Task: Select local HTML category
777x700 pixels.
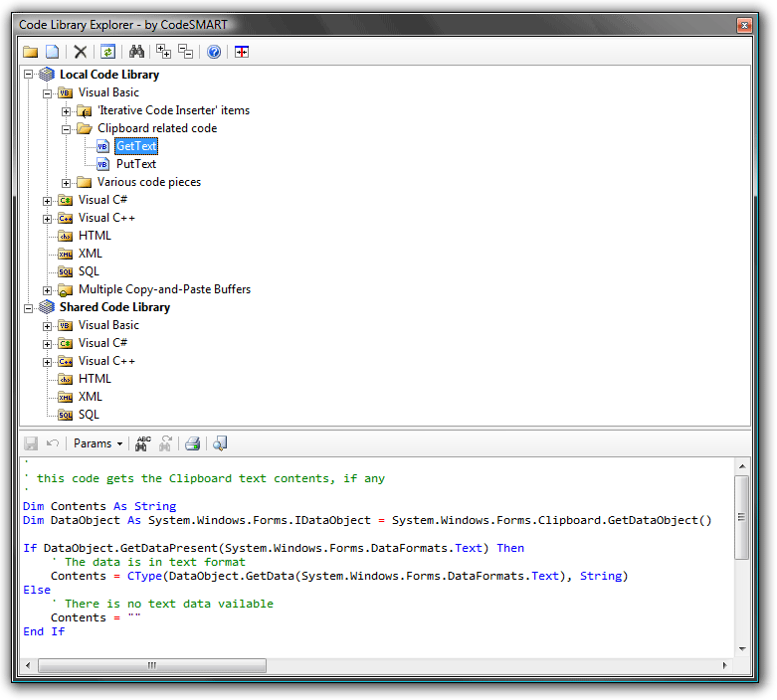Action: (95, 236)
